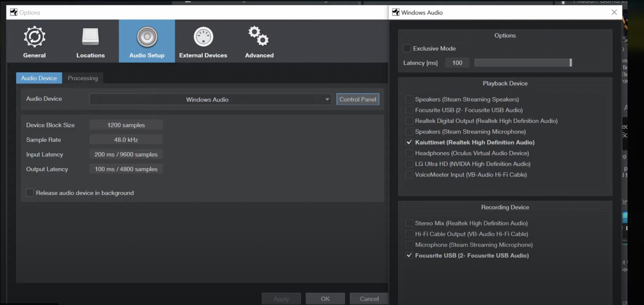
Task: Enable Stereo Mix recording device
Action: click(409, 223)
